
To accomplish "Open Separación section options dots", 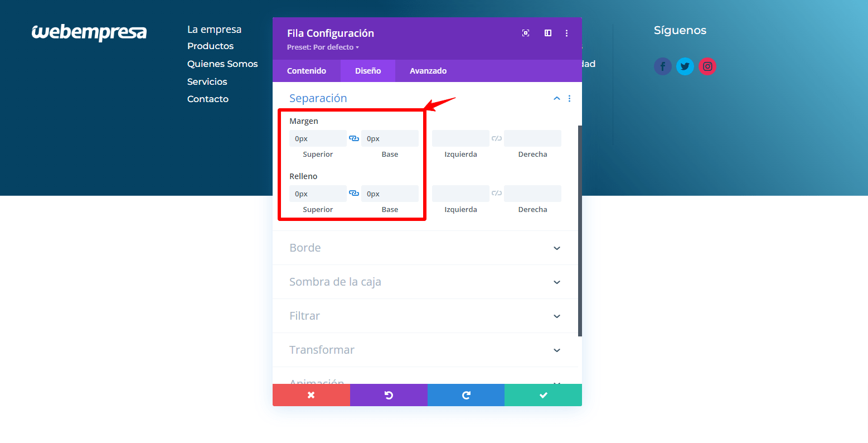I will point(569,98).
